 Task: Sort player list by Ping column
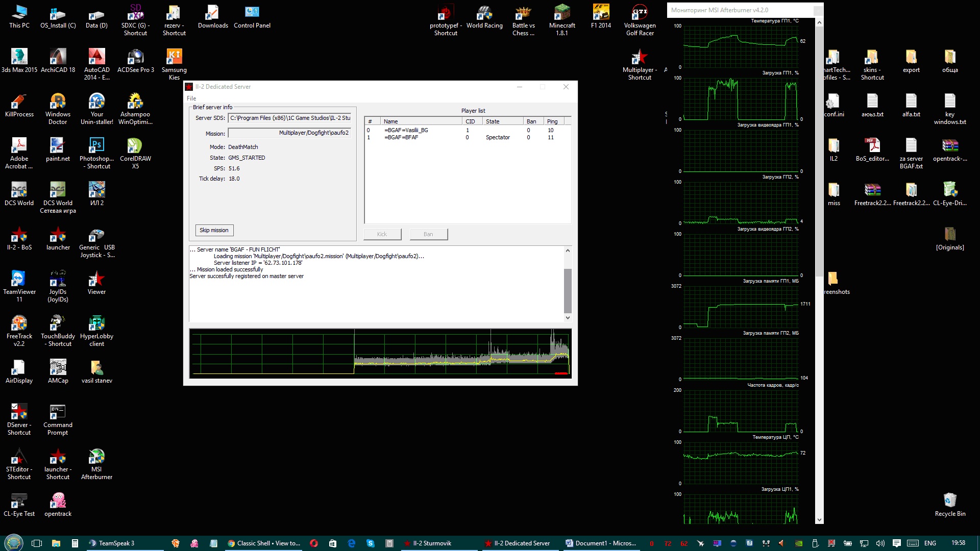click(x=554, y=121)
